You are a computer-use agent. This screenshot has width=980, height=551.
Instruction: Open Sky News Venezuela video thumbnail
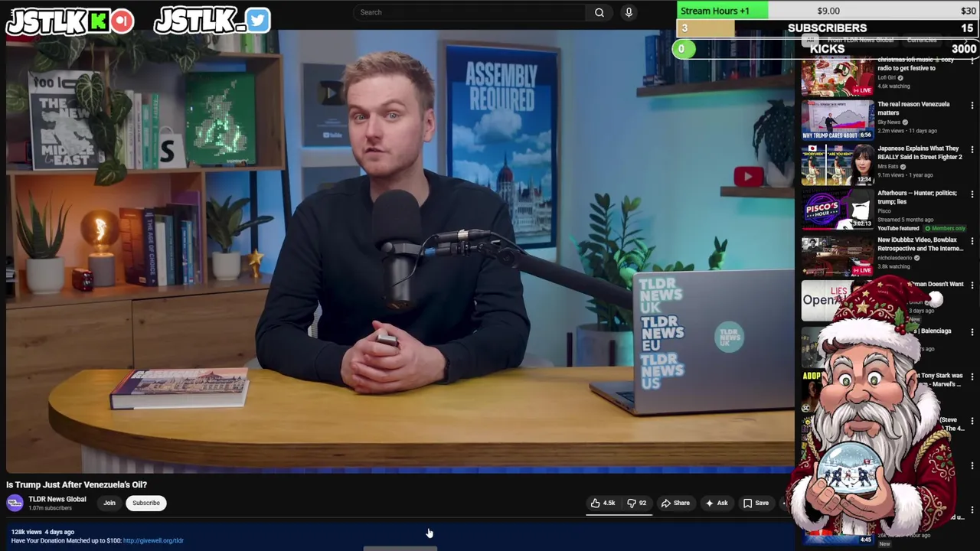coord(838,120)
